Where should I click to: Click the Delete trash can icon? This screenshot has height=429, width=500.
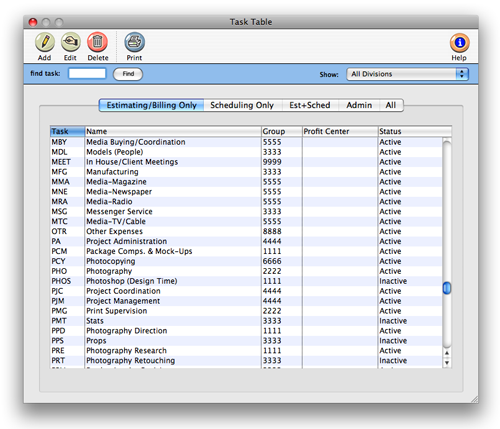pyautogui.click(x=97, y=42)
